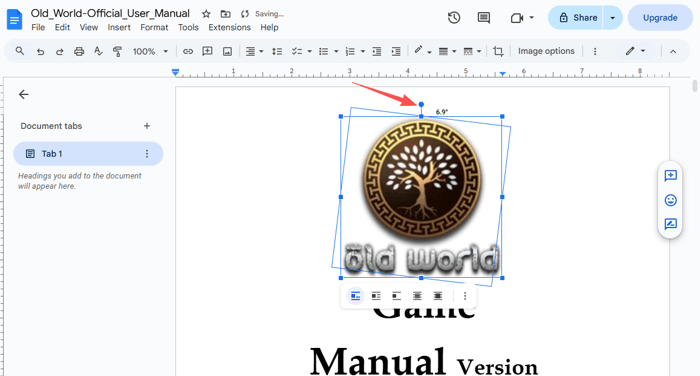
Task: Open the border dash dropdown
Action: click(472, 51)
